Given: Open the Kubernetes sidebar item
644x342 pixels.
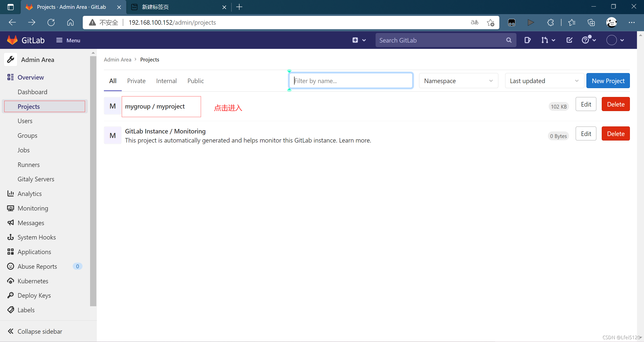Looking at the screenshot, I should [33, 281].
